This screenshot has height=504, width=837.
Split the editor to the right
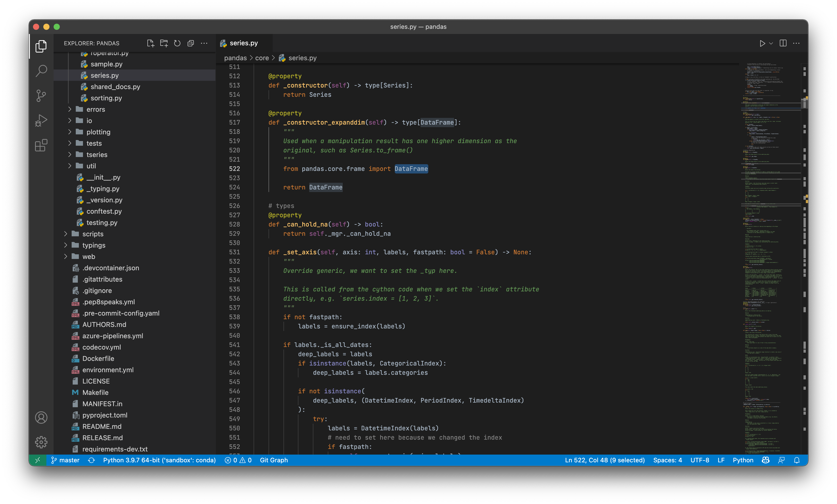783,43
